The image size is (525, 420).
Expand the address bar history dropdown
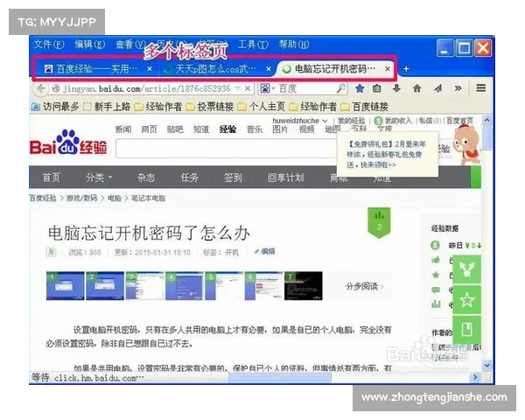coord(238,88)
